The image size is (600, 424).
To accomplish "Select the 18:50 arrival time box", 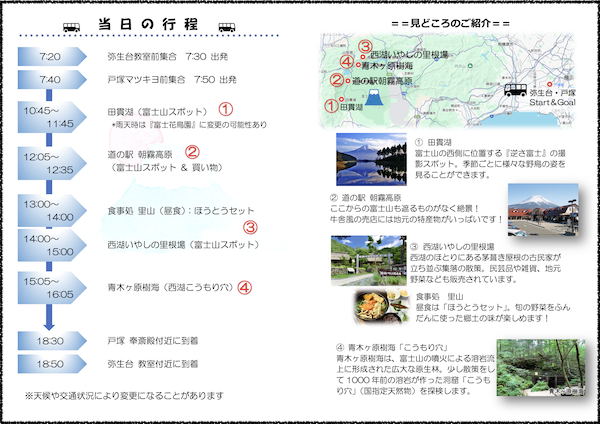I will click(51, 364).
